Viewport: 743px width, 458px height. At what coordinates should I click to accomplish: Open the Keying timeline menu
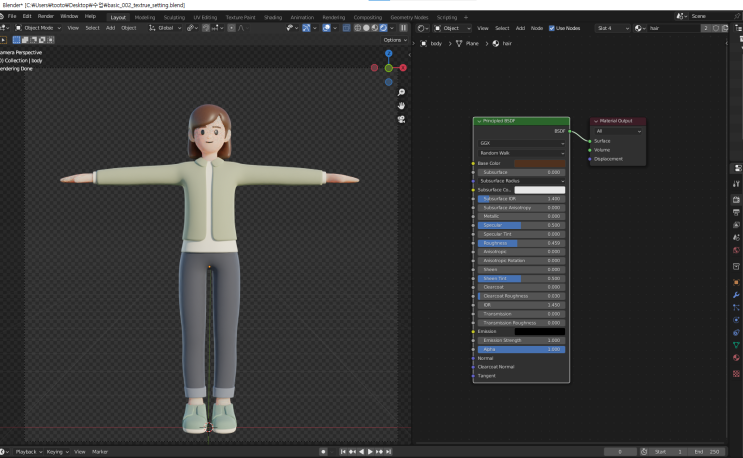[57, 452]
